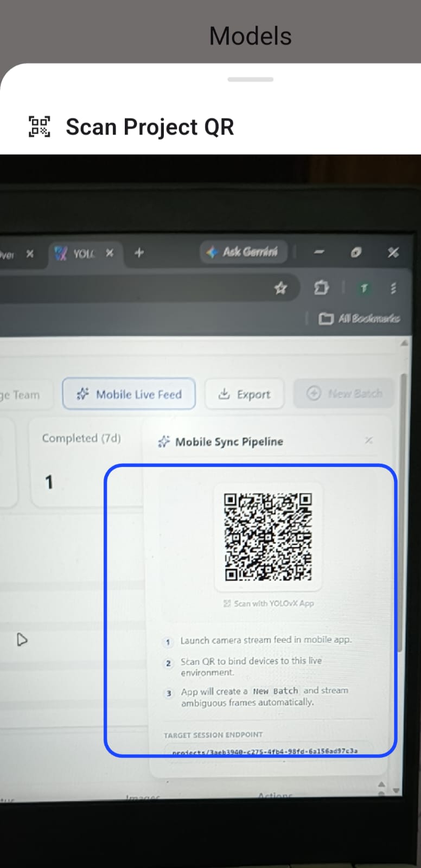Select the target session endpoint path

tap(265, 751)
